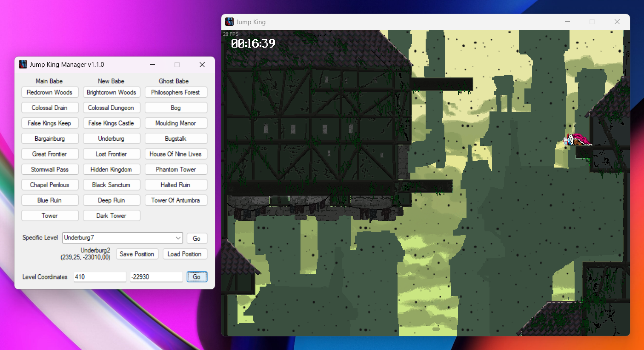Screen dimensions: 644x350
Task: Click the Jump King Manager app icon
Action: coord(23,65)
